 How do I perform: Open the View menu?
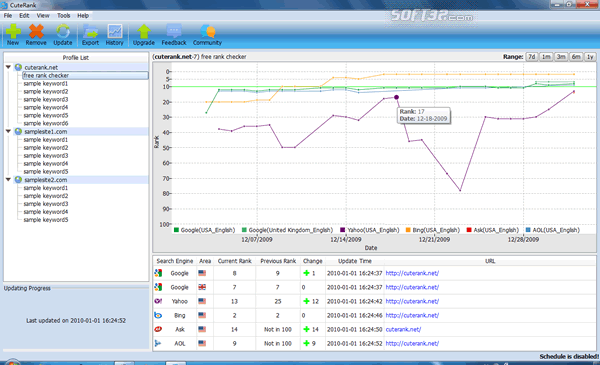pos(43,16)
